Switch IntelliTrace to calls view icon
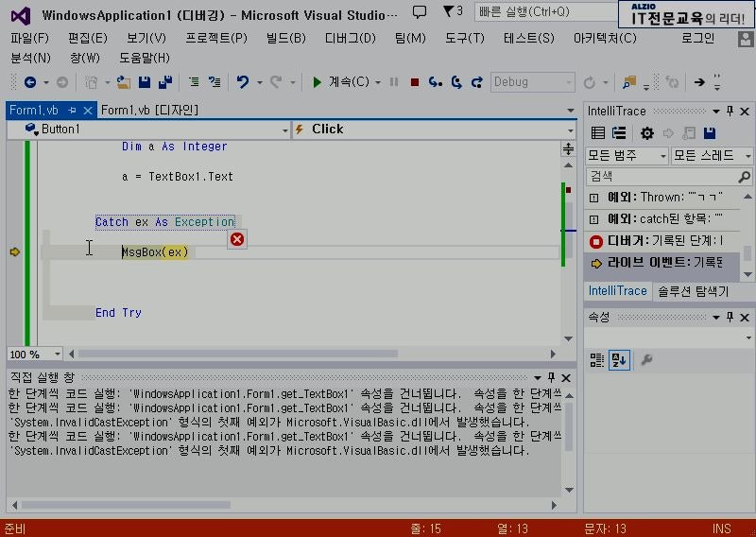 [x=619, y=133]
